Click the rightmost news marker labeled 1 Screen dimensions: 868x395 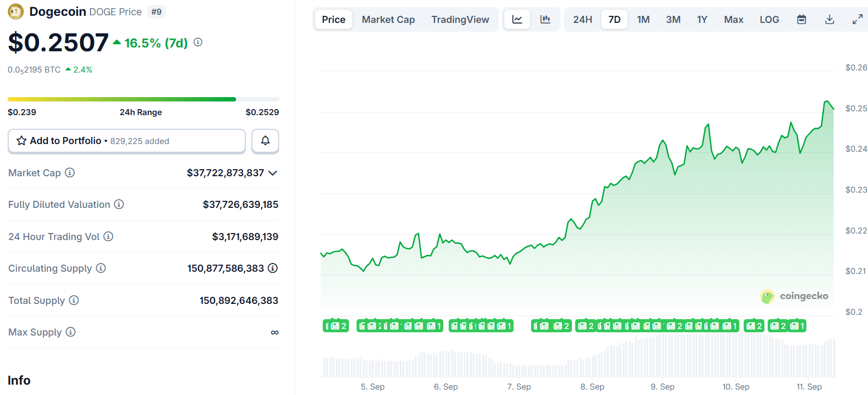coord(797,326)
